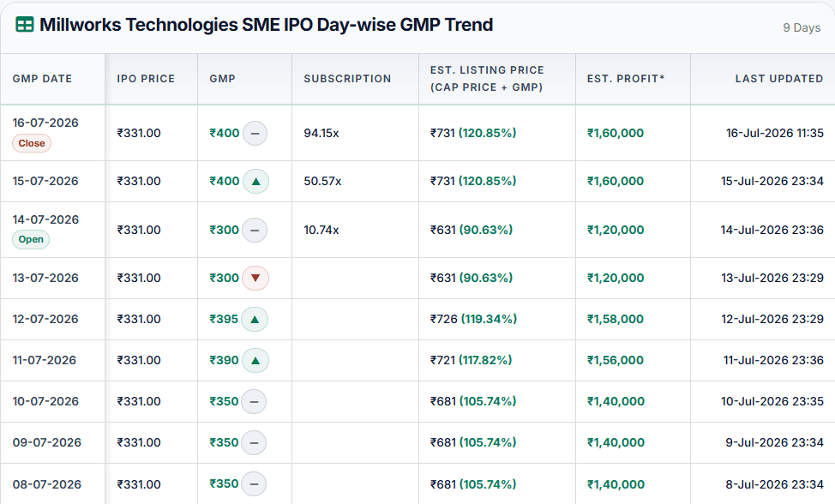Click the date 08-07-2026
Screen dimensions: 835x504
(x=47, y=484)
